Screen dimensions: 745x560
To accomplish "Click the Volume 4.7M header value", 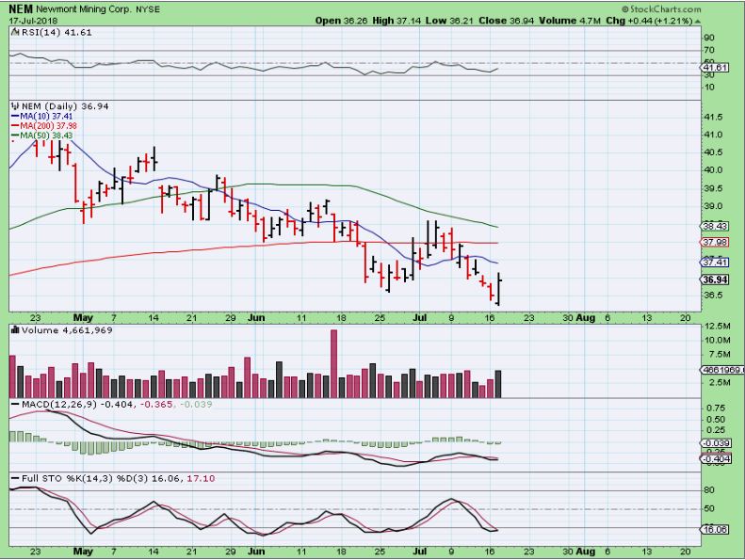I will [570, 21].
